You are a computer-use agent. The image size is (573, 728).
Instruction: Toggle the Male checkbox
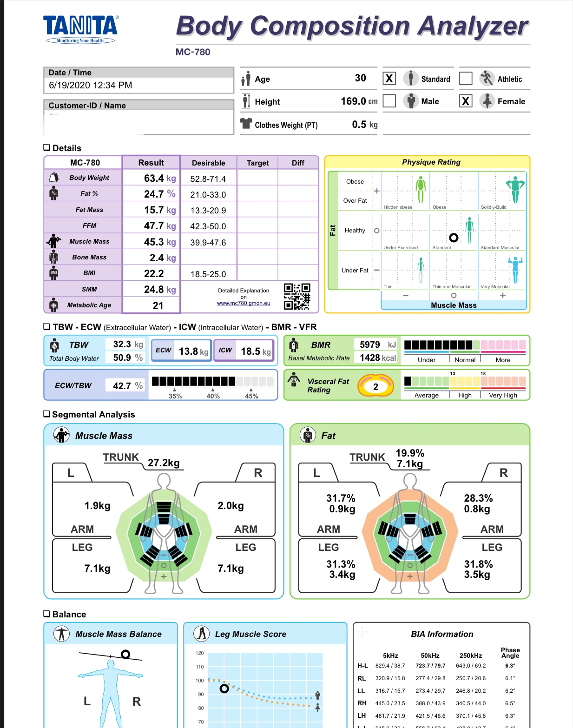point(389,101)
